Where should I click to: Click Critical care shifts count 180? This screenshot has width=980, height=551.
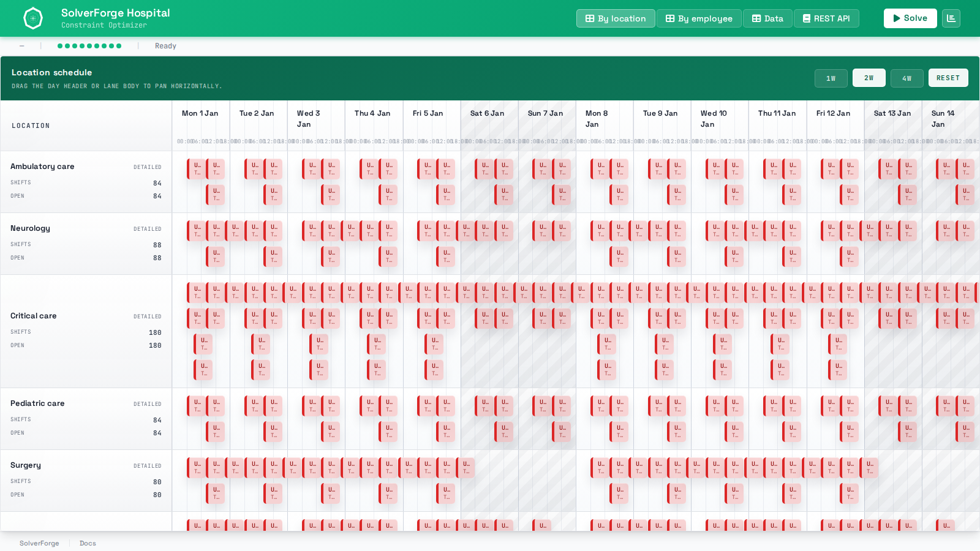(155, 332)
